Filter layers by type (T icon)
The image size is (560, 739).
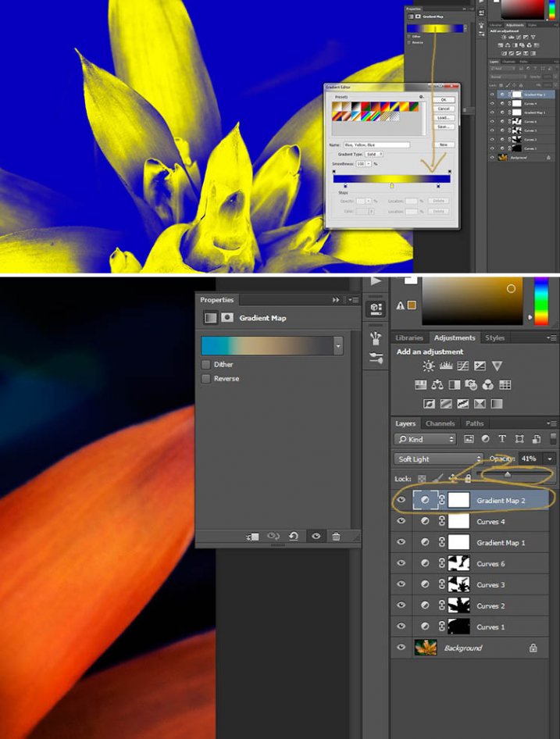pos(502,439)
